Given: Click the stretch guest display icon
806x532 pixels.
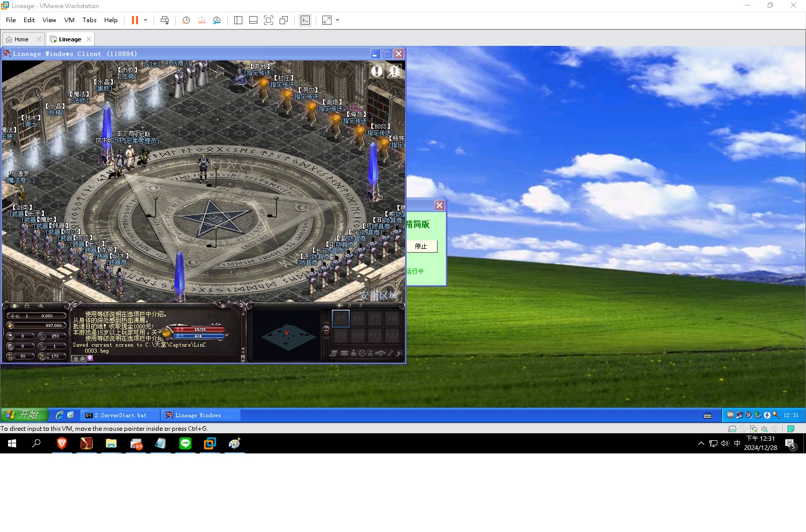Looking at the screenshot, I should (327, 20).
